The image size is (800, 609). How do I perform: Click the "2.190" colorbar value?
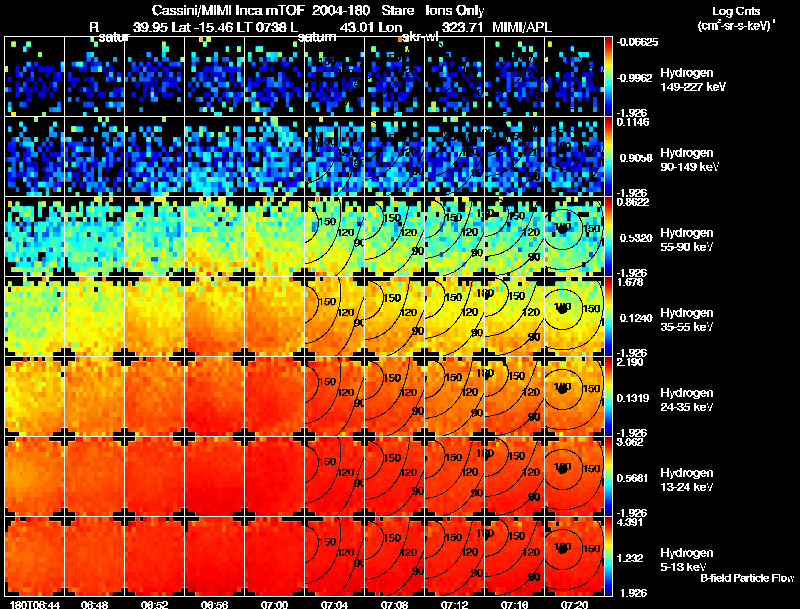point(630,362)
